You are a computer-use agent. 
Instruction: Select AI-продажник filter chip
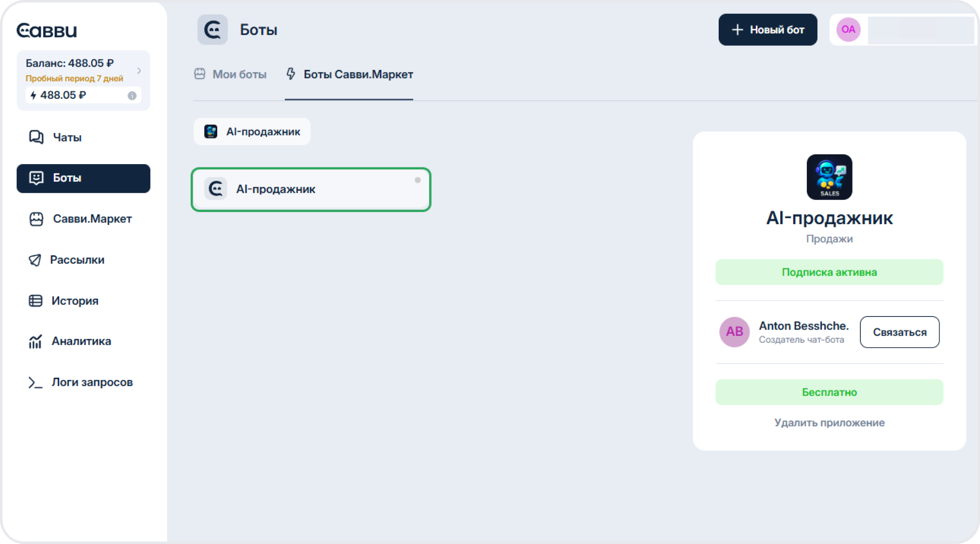coord(252,132)
